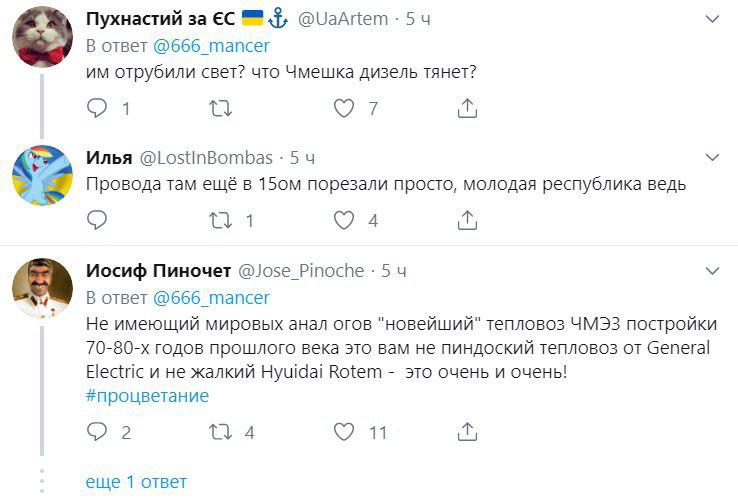Image resolution: width=738 pixels, height=500 pixels.
Task: Share Иосиф Пиночет's tweet
Action: [x=467, y=432]
